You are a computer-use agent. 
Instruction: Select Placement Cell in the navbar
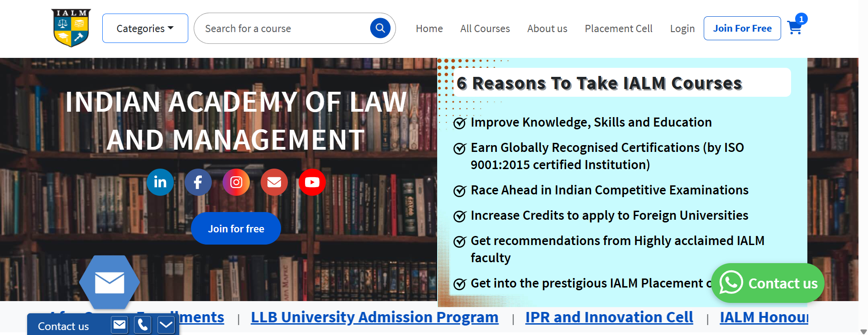tap(618, 28)
